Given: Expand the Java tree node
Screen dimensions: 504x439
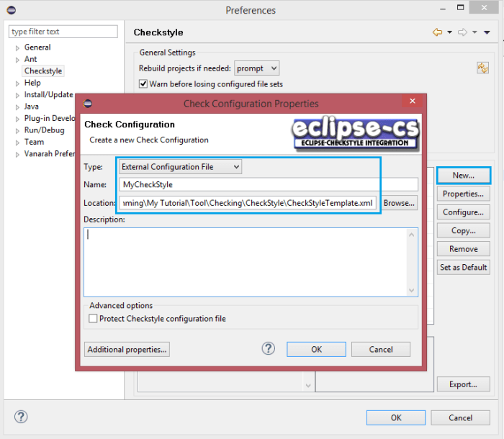Looking at the screenshot, I should (x=17, y=107).
